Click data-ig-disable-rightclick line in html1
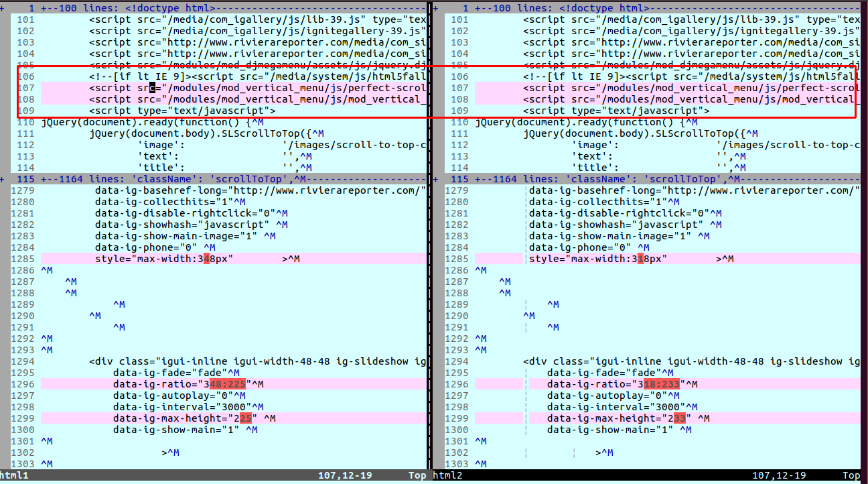 tap(192, 213)
